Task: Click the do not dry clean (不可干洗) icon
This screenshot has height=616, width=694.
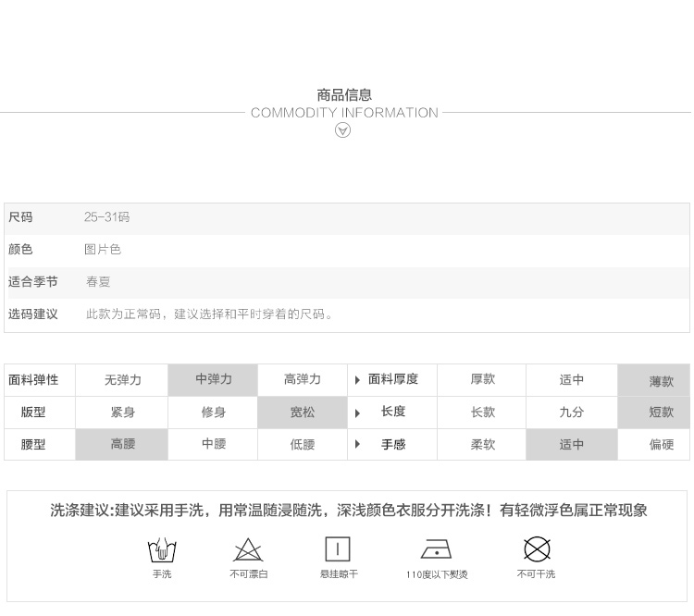Action: (x=537, y=549)
